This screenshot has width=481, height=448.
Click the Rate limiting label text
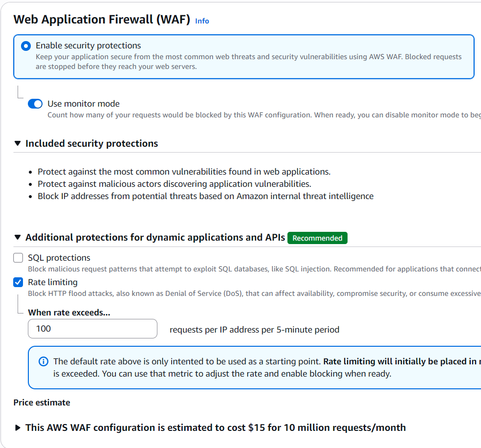(x=53, y=282)
